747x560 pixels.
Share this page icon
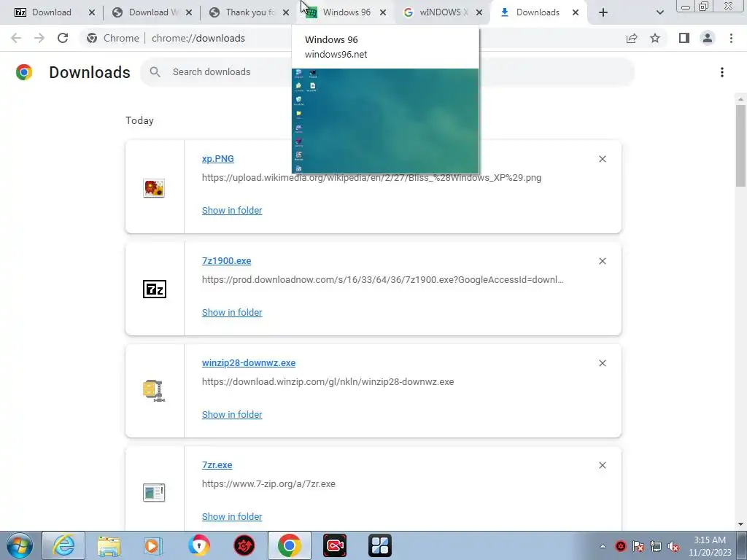(x=632, y=38)
